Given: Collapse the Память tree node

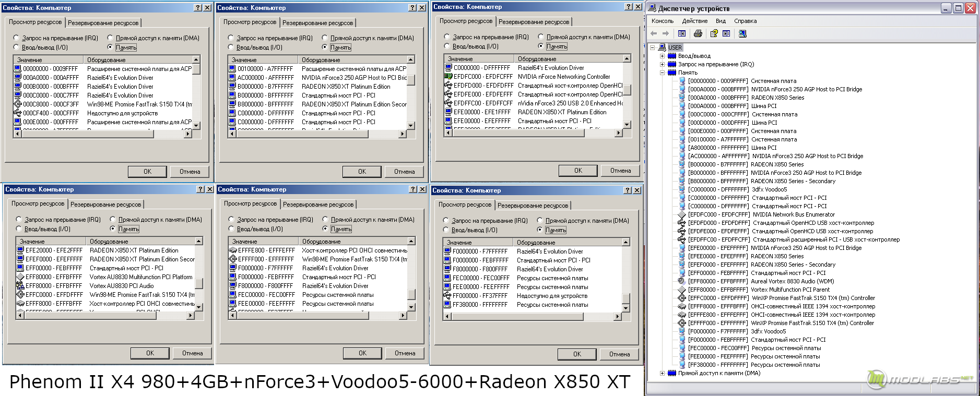Looking at the screenshot, I should tap(662, 73).
